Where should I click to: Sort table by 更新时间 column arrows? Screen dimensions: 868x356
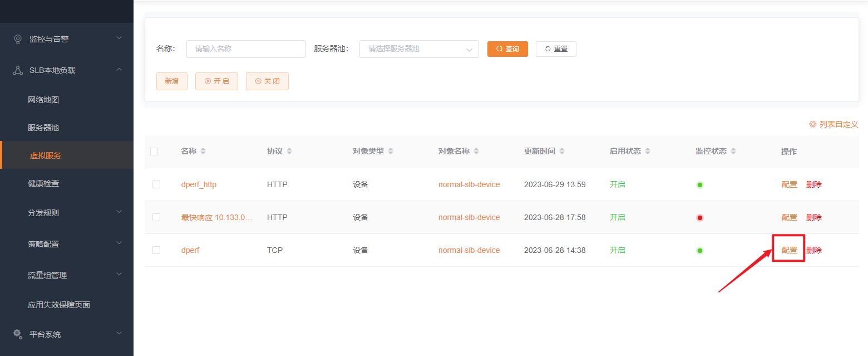[x=562, y=152]
